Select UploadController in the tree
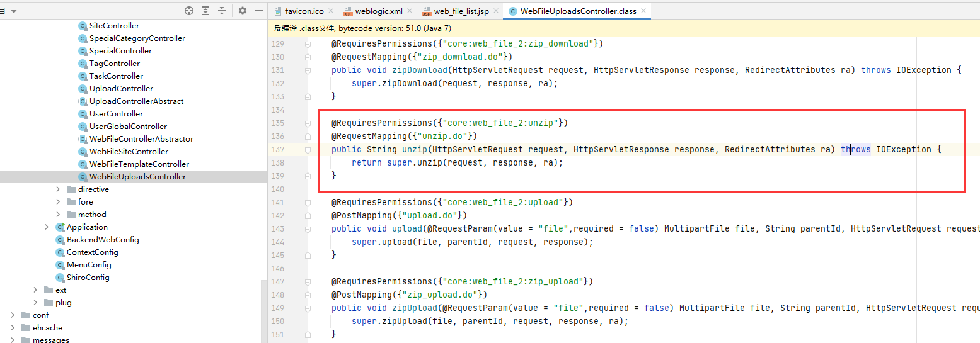This screenshot has width=980, height=343. 121,89
